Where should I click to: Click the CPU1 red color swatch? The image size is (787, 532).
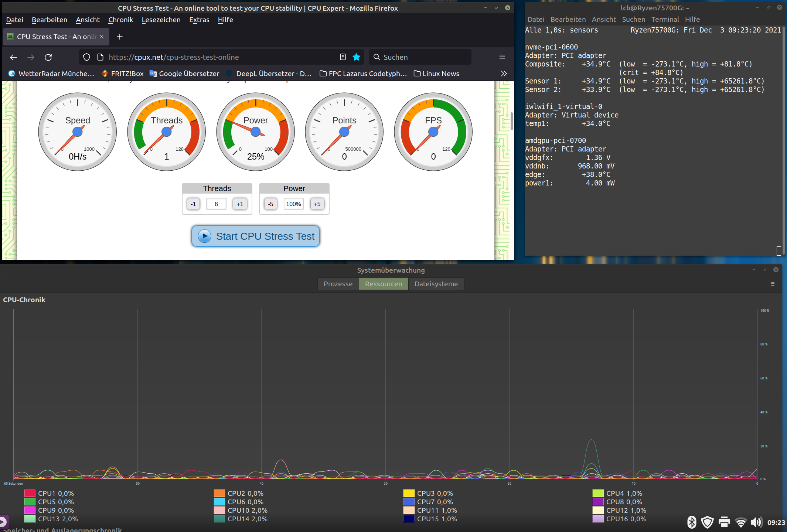[x=30, y=493]
